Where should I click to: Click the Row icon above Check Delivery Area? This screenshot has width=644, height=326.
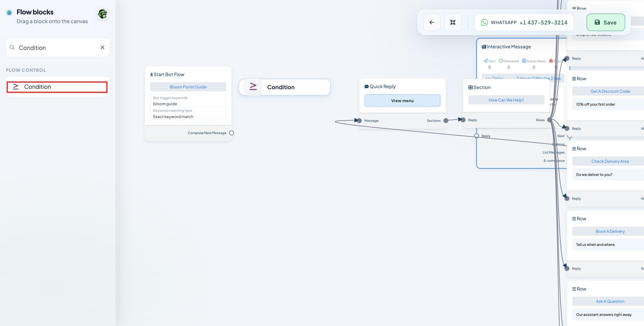coord(574,149)
